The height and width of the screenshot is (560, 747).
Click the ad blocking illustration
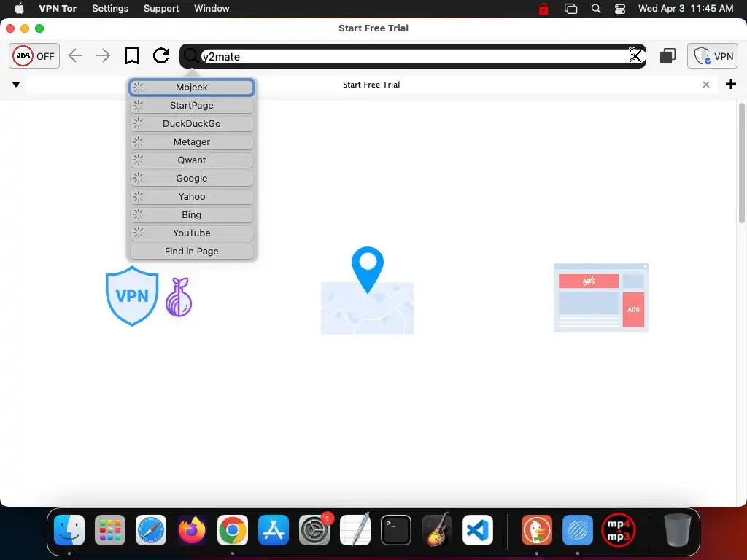[x=601, y=297]
